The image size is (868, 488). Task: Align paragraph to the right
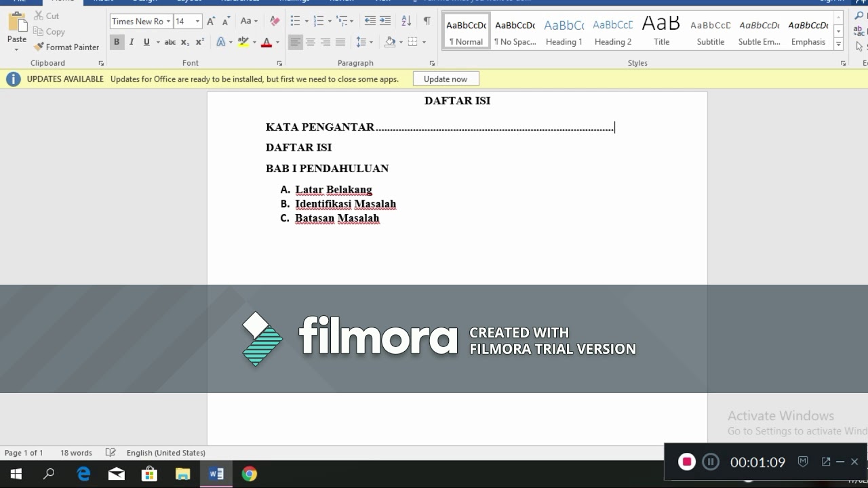coord(325,42)
